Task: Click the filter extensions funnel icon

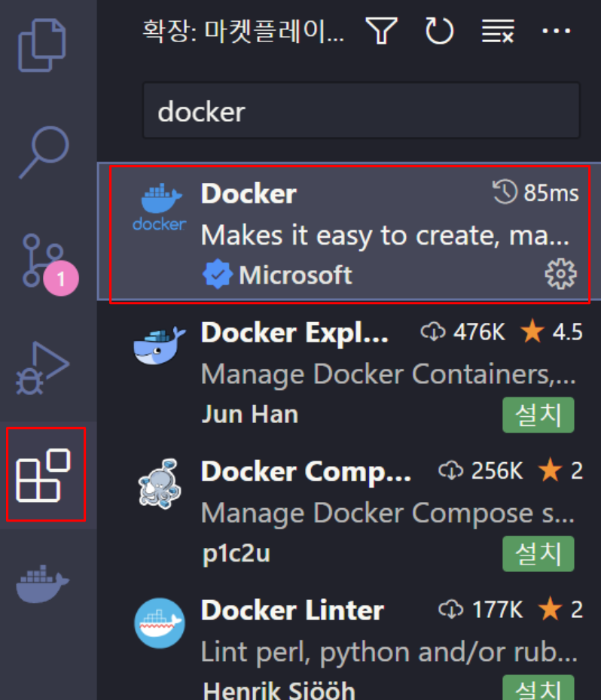Action: (x=382, y=31)
